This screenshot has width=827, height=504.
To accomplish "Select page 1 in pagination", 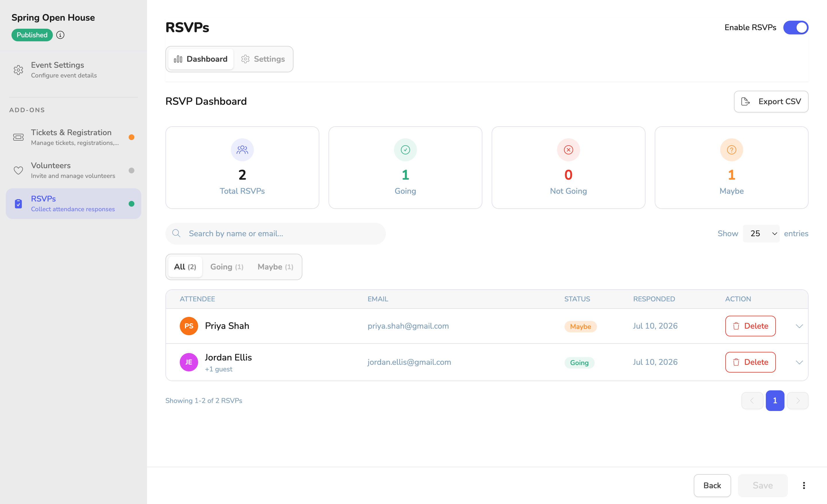I will pos(775,400).
